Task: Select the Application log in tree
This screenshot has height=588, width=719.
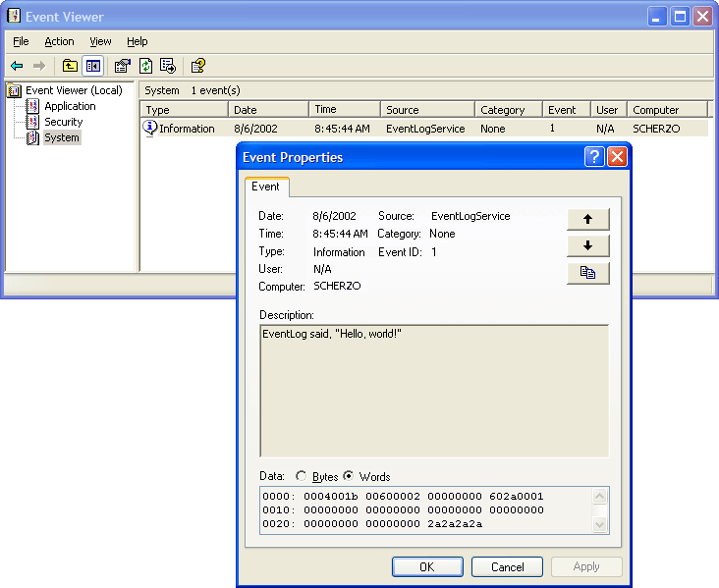Action: click(70, 106)
